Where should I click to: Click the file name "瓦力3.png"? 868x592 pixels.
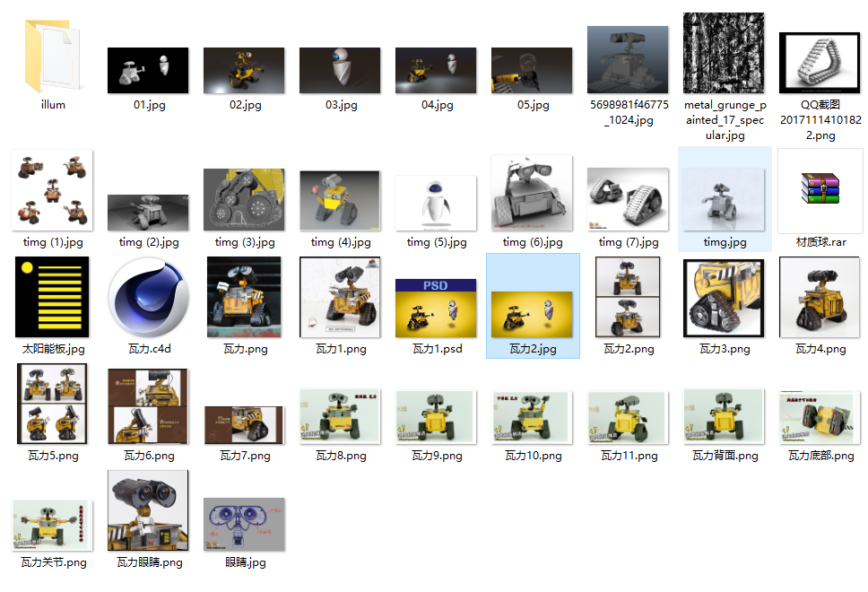[725, 349]
